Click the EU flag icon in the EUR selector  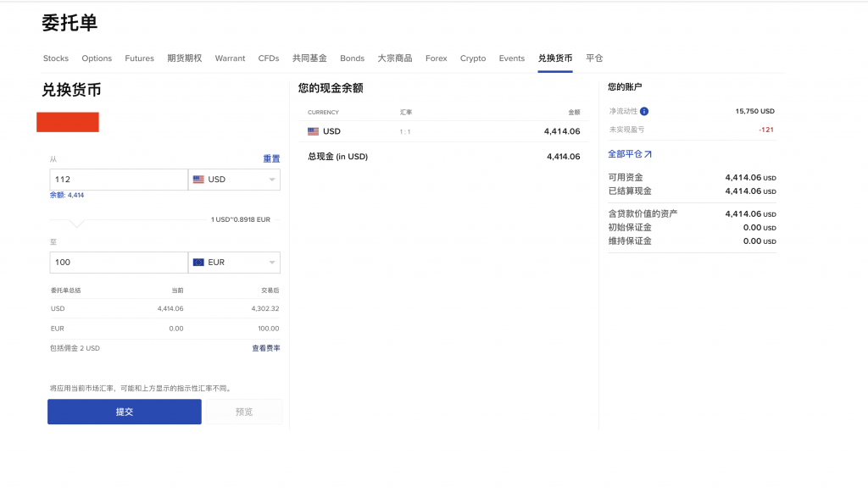click(x=200, y=262)
